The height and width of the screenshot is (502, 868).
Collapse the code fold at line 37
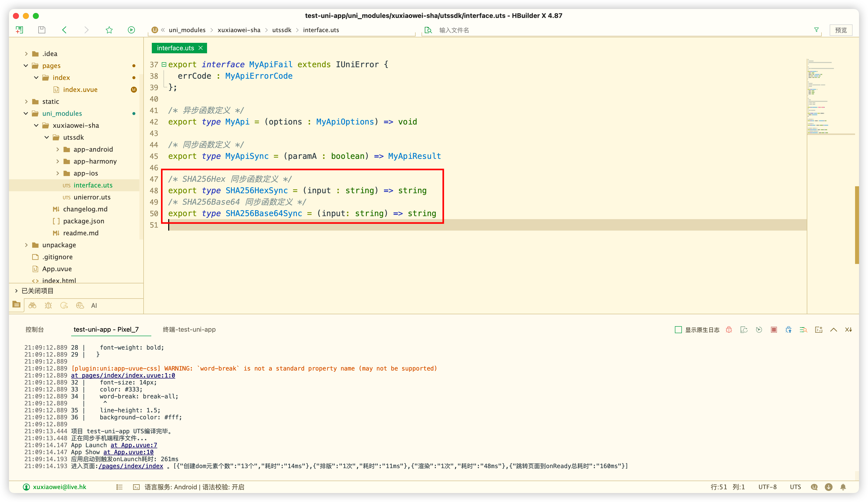[x=164, y=64]
